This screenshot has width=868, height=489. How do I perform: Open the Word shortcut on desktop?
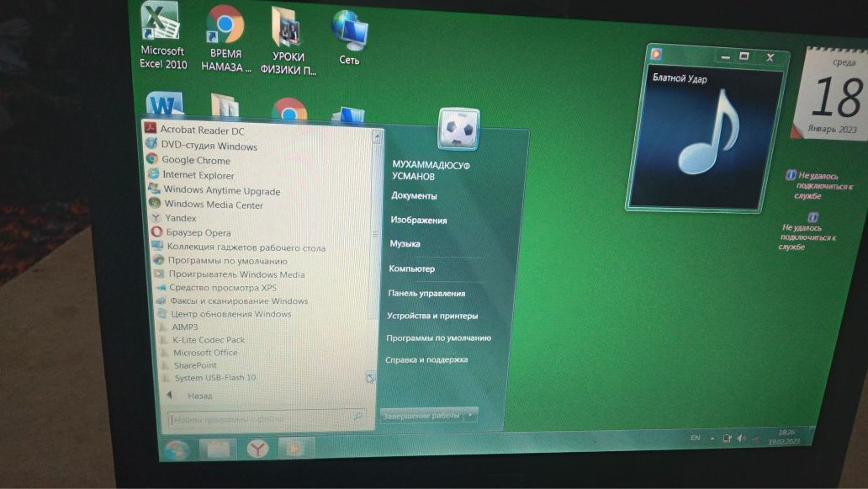(x=165, y=105)
